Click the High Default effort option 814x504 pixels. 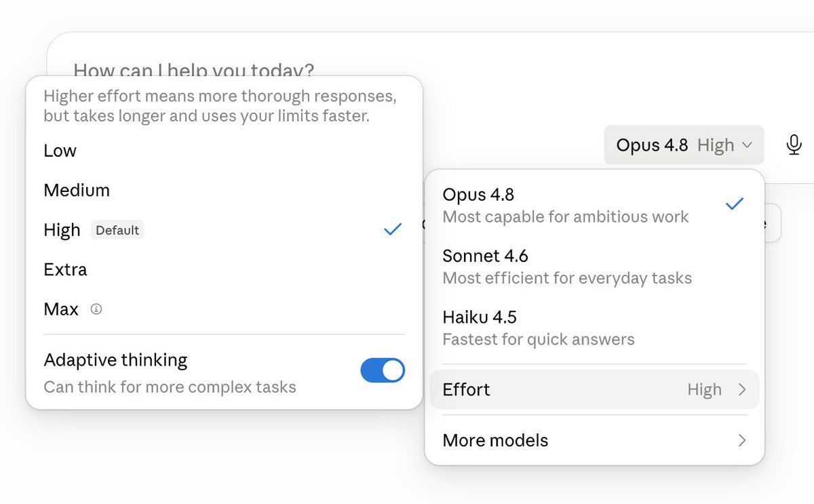(224, 230)
